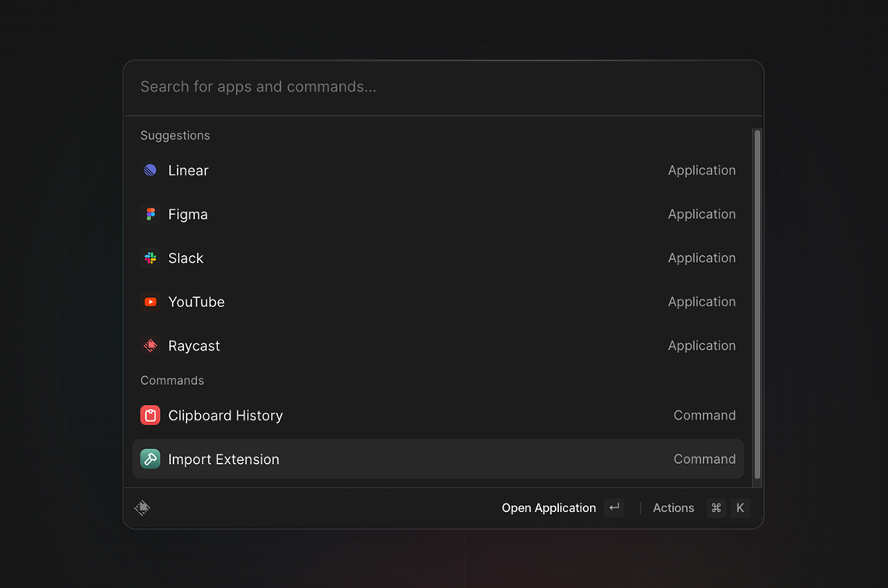888x588 pixels.
Task: Click the Clipboard History red icon
Action: [150, 415]
